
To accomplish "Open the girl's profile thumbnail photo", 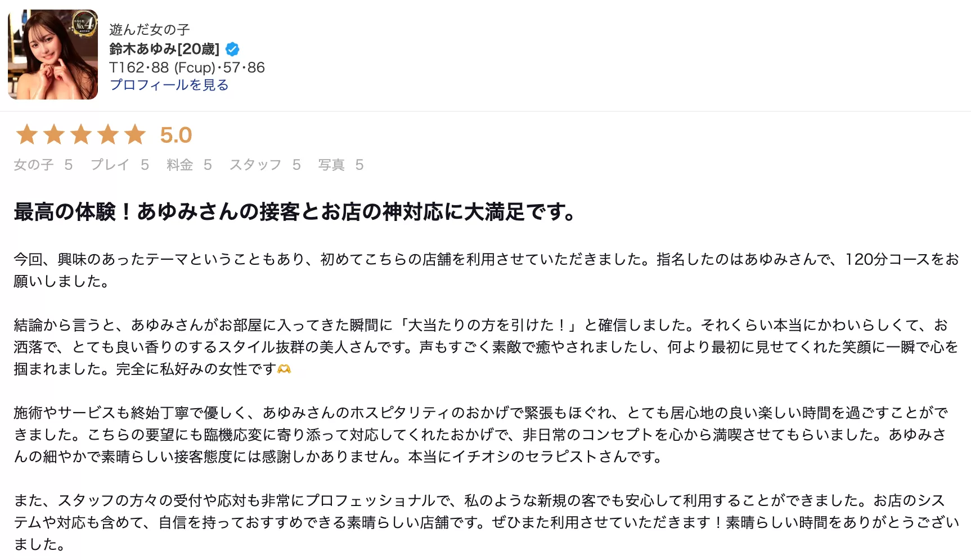I will (x=53, y=55).
